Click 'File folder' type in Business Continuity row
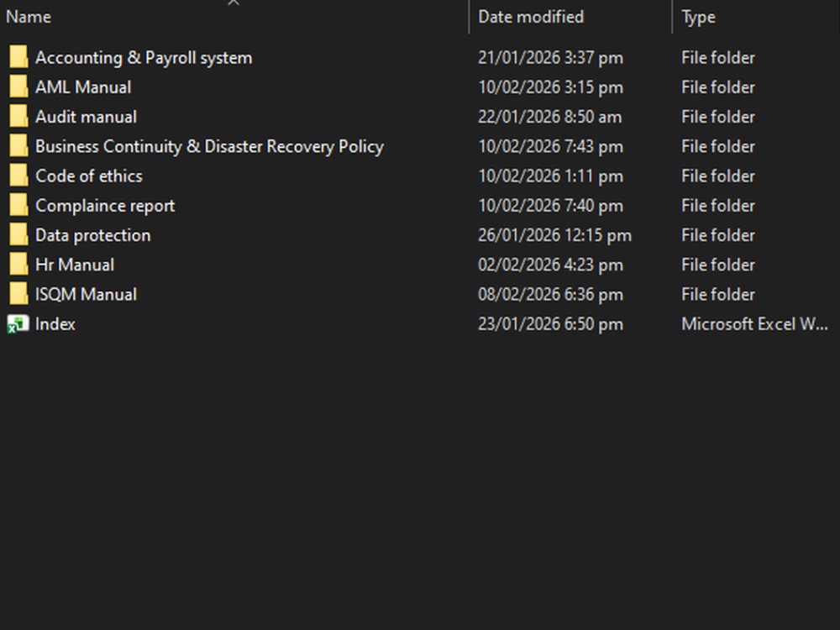 (x=718, y=147)
